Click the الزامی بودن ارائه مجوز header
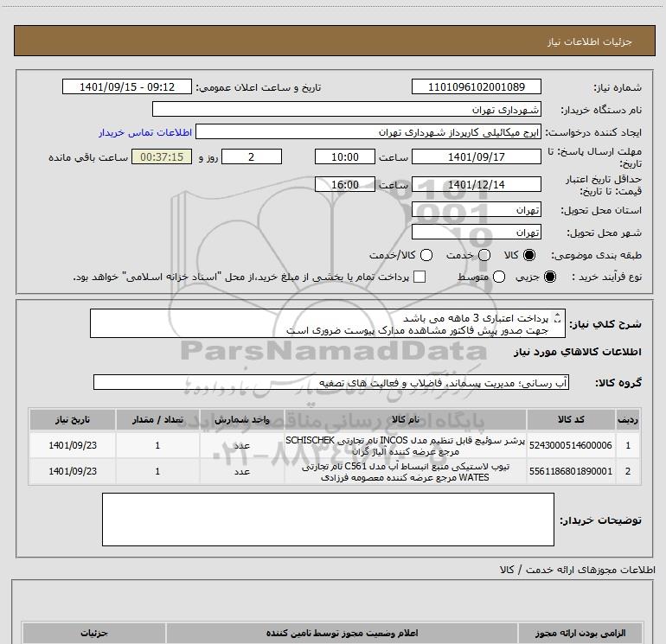The height and width of the screenshot is (644, 666). [x=580, y=633]
